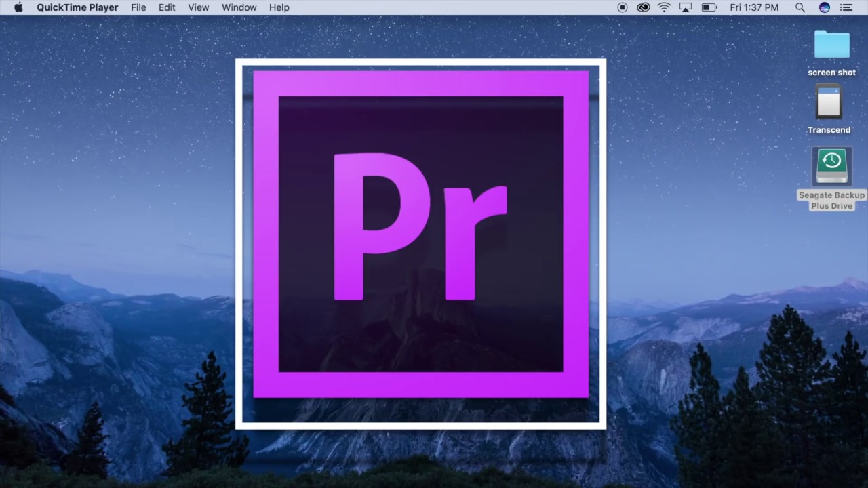
Task: Open the Wi-Fi status menu
Action: click(664, 7)
